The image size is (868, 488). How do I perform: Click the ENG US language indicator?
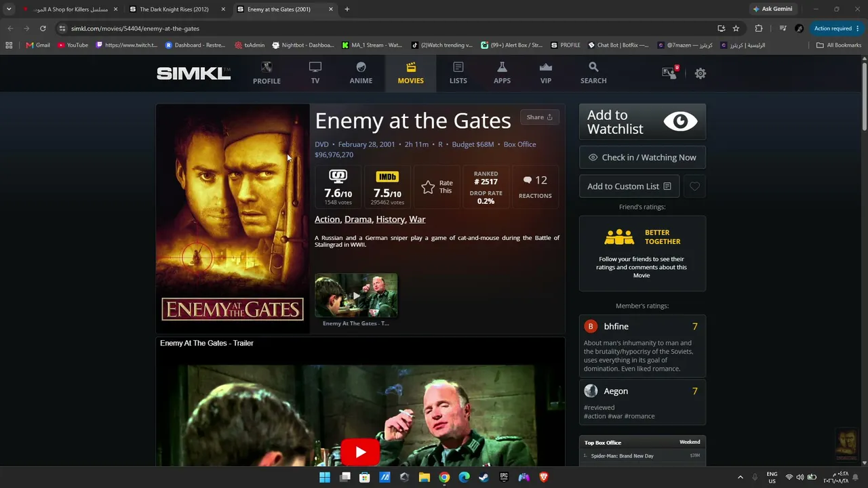point(772,477)
